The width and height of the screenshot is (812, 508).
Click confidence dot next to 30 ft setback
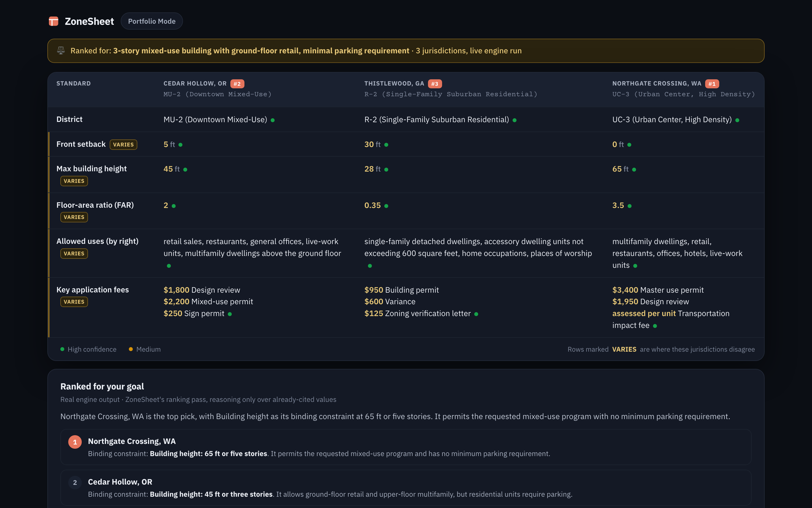[386, 145]
